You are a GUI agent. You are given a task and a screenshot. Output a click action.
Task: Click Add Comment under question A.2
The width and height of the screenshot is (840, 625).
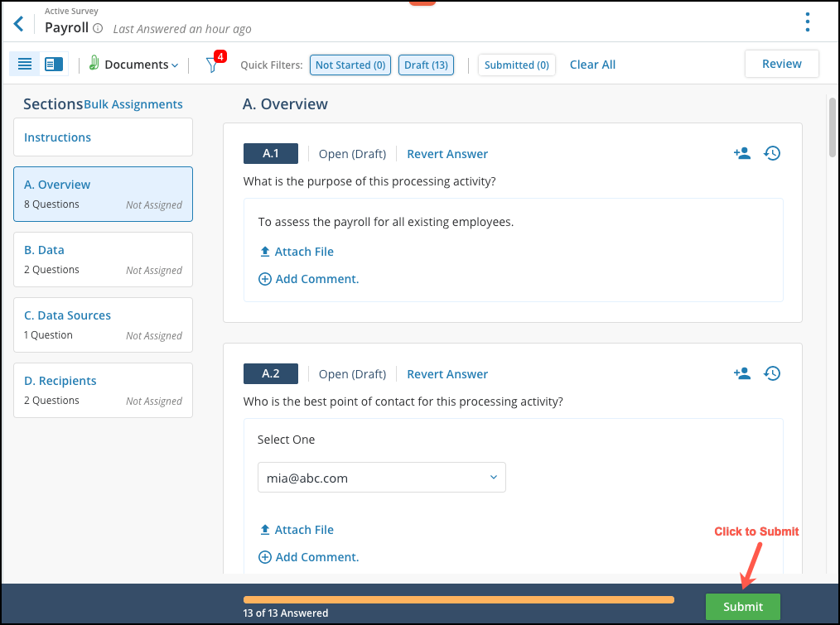pyautogui.click(x=309, y=557)
